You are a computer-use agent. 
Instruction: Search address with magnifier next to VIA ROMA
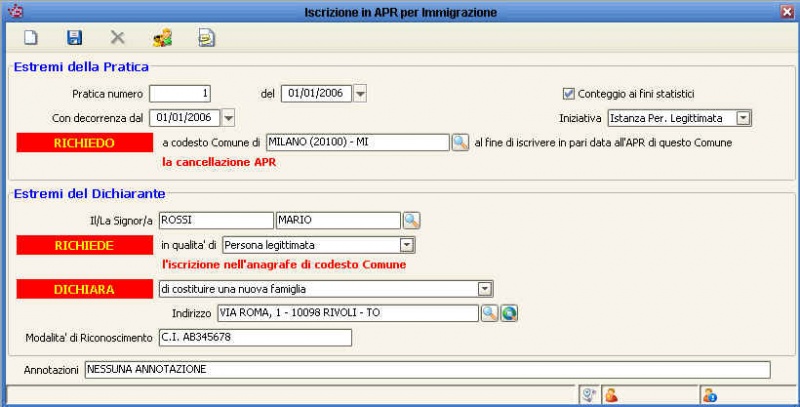click(489, 313)
